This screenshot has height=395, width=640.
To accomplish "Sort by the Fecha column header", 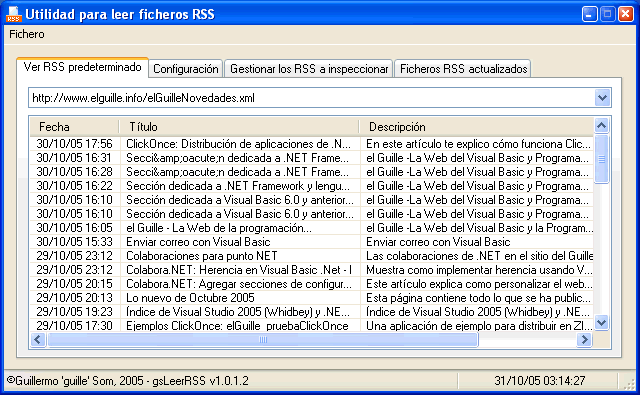I will [74, 127].
